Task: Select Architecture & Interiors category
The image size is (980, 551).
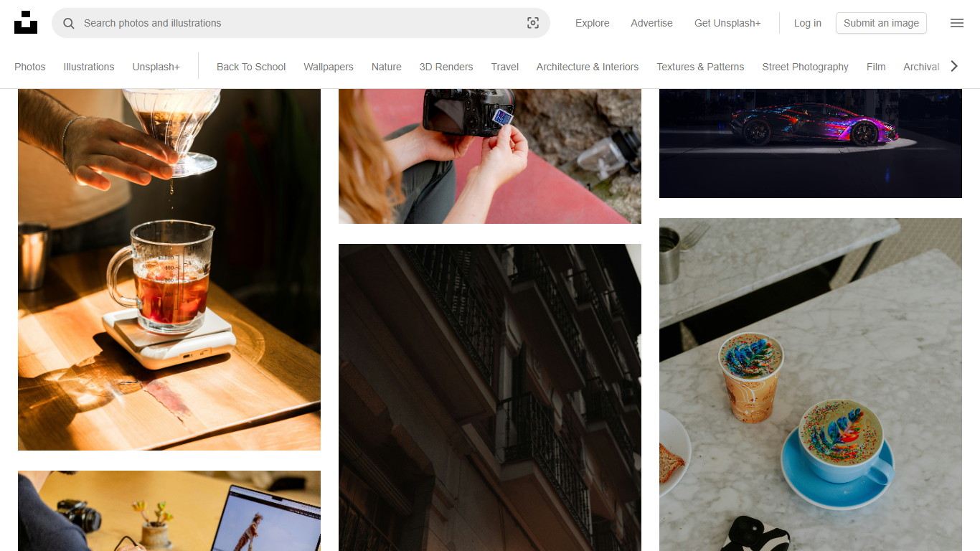Action: (x=587, y=67)
